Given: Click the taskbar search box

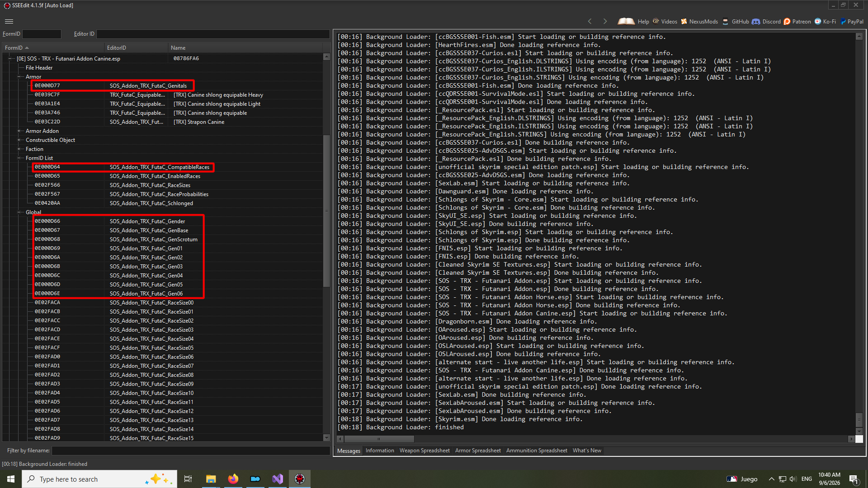Looking at the screenshot, I should (x=99, y=479).
